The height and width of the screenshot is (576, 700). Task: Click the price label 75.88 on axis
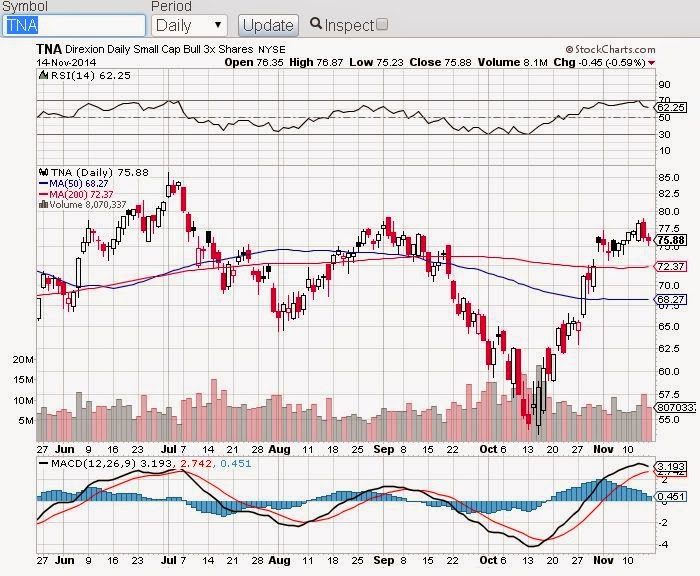pos(671,240)
